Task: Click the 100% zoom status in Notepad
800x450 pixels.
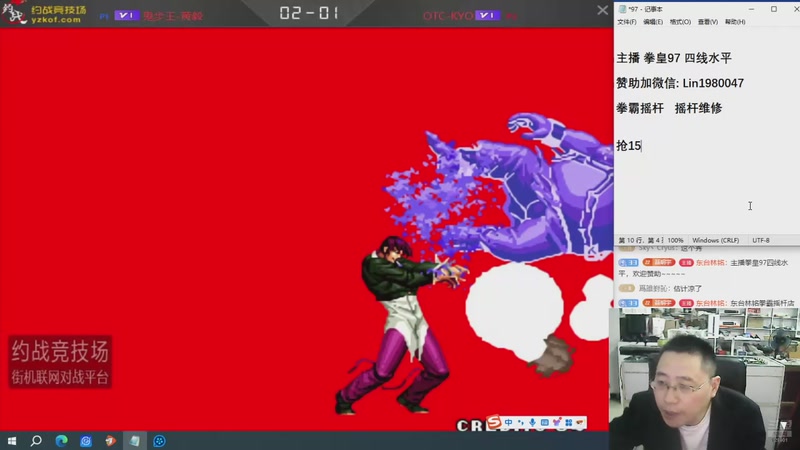Action: point(675,240)
